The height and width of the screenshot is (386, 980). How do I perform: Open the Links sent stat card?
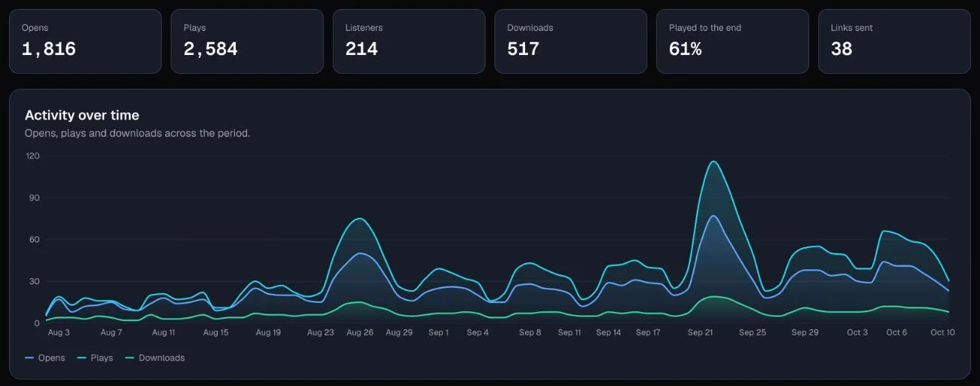pyautogui.click(x=894, y=41)
